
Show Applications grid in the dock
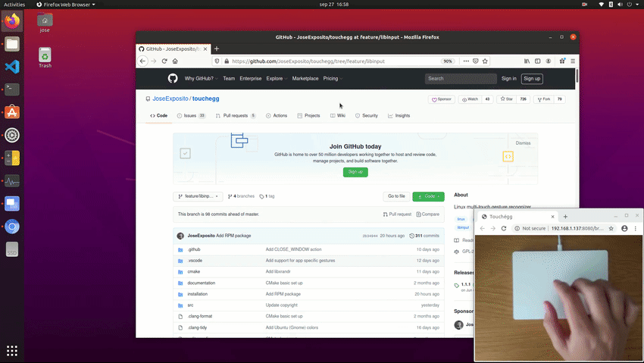(12, 351)
